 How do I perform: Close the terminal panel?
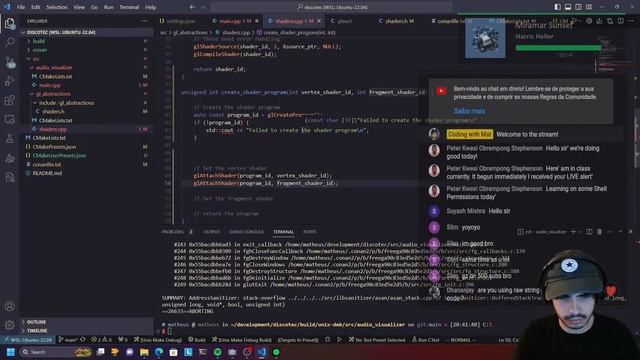point(631,231)
